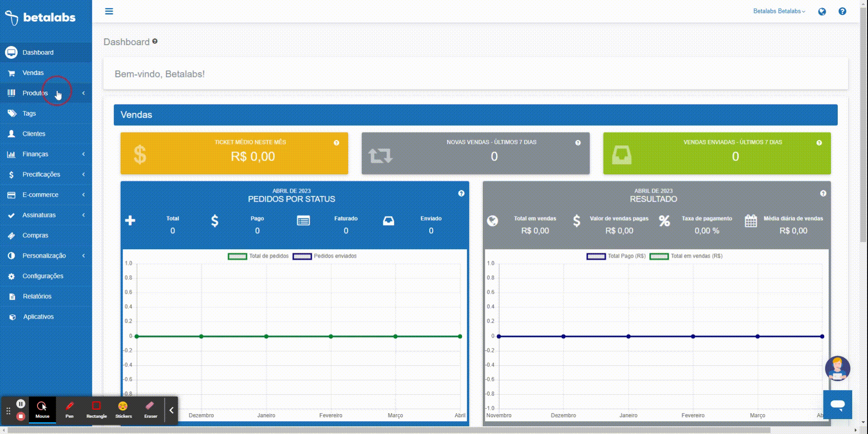This screenshot has width=868, height=434.
Task: Click the globe icon in header
Action: pos(822,12)
